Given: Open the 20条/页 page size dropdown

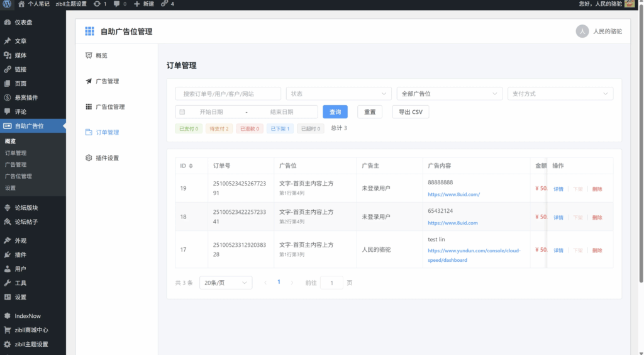Looking at the screenshot, I should [x=226, y=283].
